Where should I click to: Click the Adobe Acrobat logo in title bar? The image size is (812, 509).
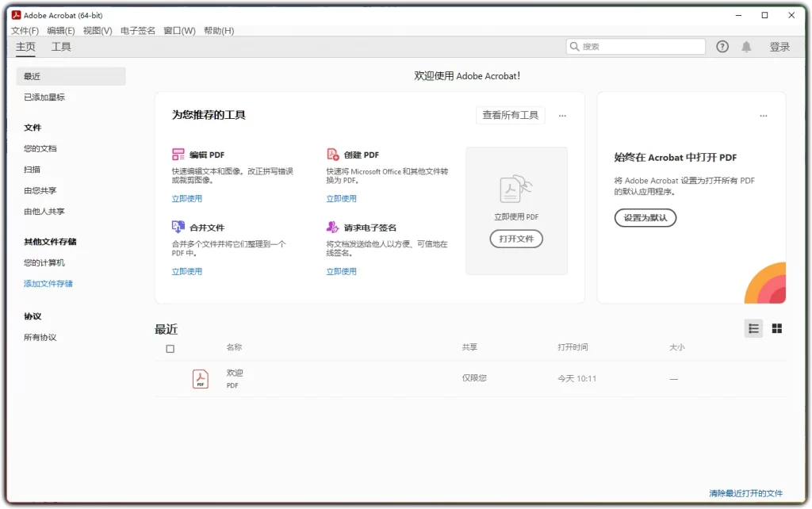pos(16,15)
